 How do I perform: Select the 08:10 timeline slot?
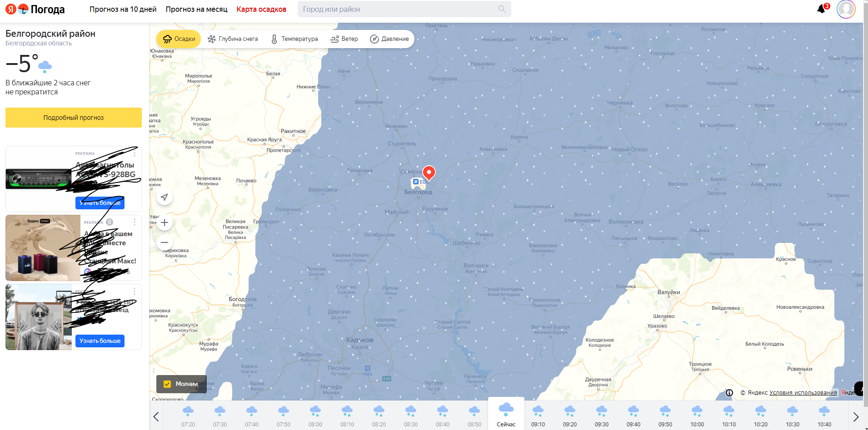click(x=347, y=416)
